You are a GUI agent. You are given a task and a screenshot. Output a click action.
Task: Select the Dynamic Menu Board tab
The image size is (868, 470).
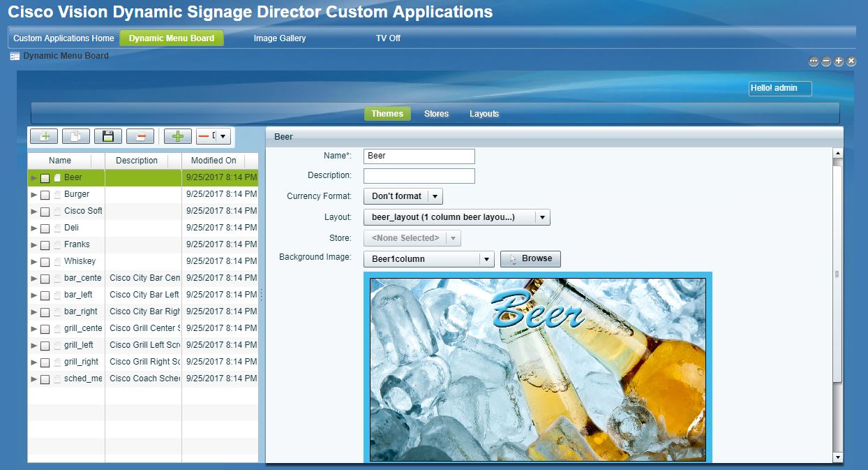(172, 38)
